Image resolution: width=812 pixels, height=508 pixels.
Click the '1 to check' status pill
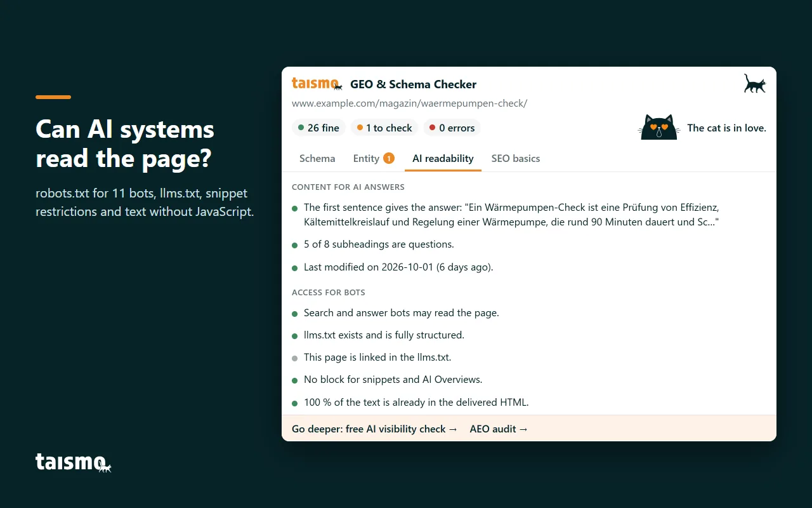point(384,128)
